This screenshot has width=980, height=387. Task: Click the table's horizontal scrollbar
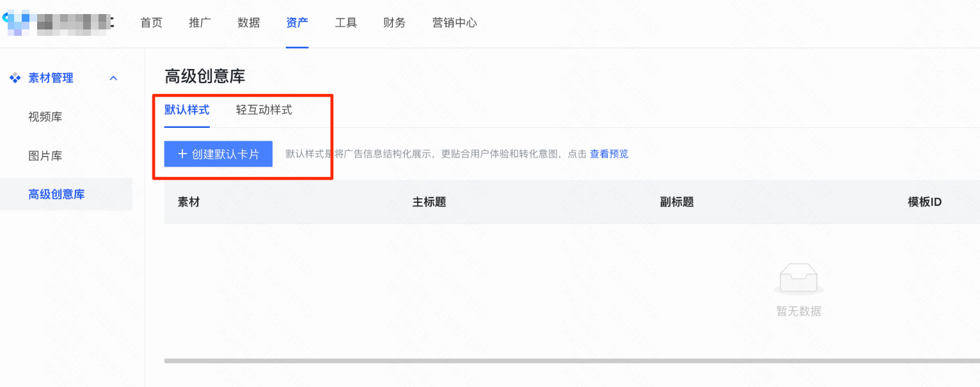(x=569, y=361)
